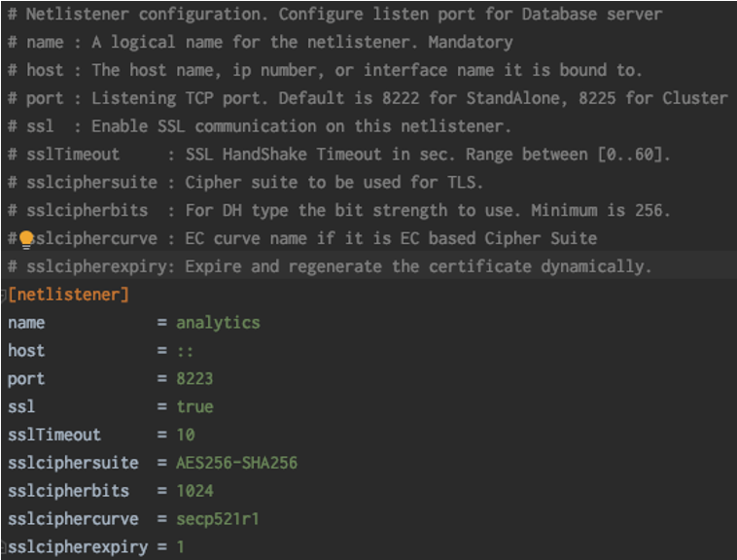Click the comment 'EC curve name' line
Image resolution: width=737 pixels, height=560 pixels.
[301, 238]
